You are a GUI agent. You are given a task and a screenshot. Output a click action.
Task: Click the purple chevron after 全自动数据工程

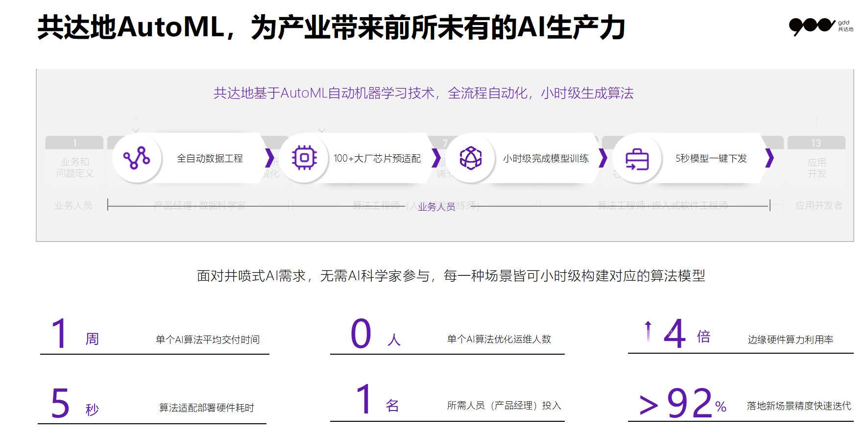[x=269, y=158]
